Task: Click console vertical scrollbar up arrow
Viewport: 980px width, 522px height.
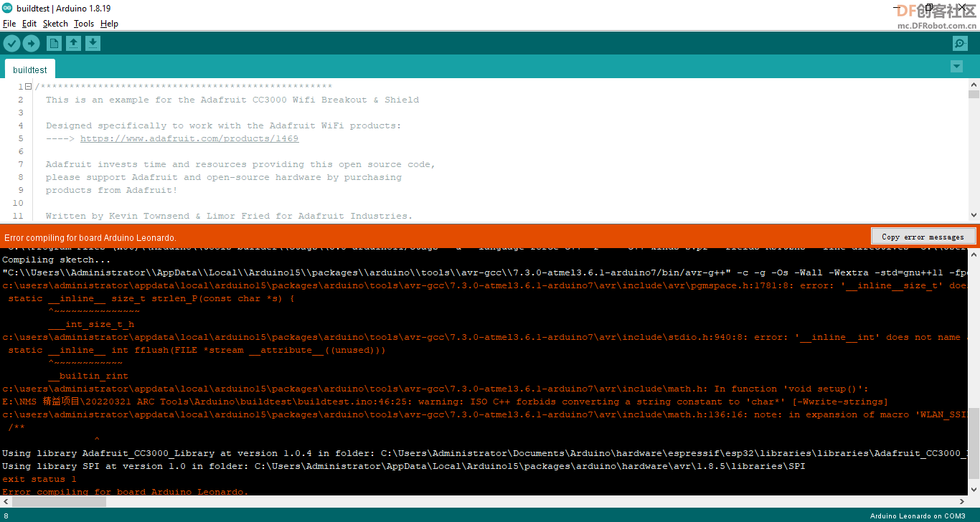Action: pyautogui.click(x=974, y=254)
